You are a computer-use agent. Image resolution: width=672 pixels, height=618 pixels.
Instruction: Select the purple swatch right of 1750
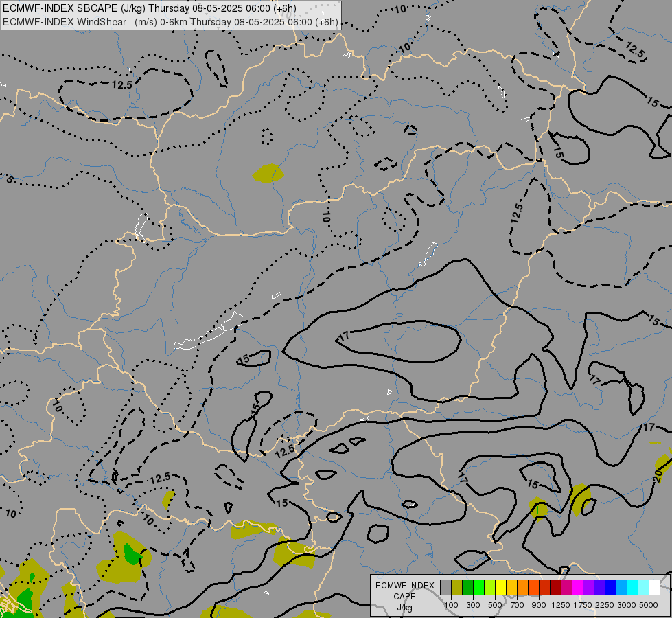[589, 587]
